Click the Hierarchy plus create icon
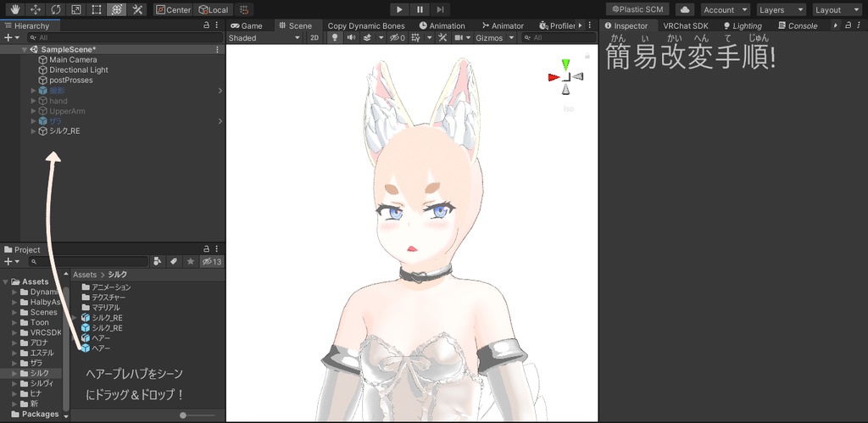This screenshot has height=423, width=868. 8,37
